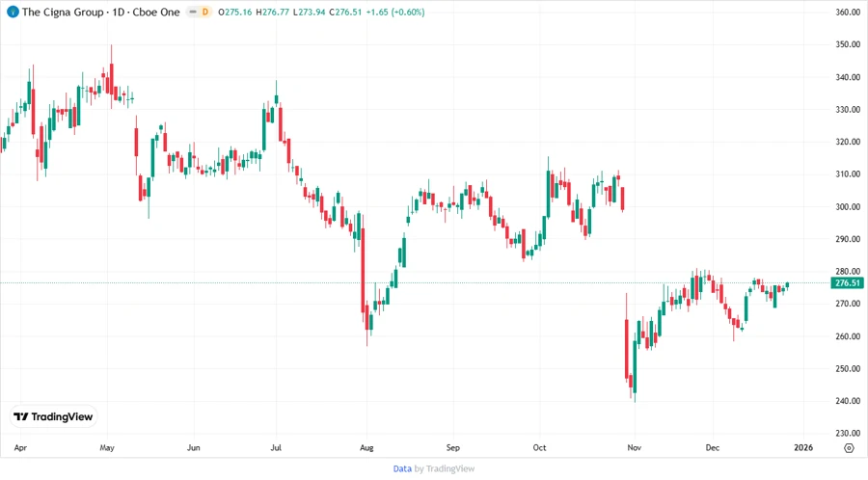Select the Dec label on time axis
The width and height of the screenshot is (868, 480).
point(713,447)
